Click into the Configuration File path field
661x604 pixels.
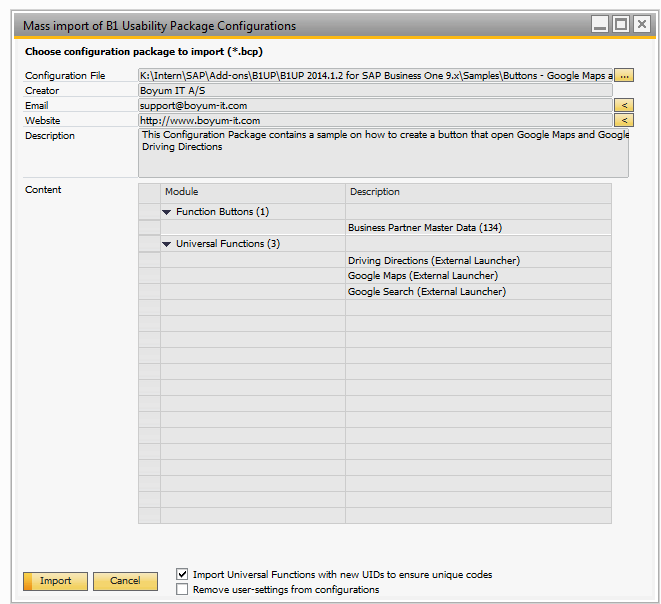point(374,75)
